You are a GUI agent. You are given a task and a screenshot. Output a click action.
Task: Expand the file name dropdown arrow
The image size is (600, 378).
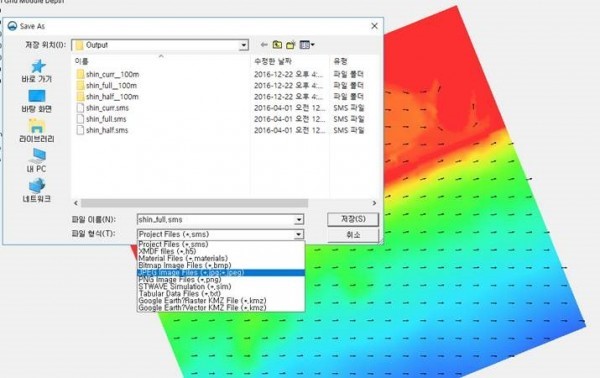[299, 220]
